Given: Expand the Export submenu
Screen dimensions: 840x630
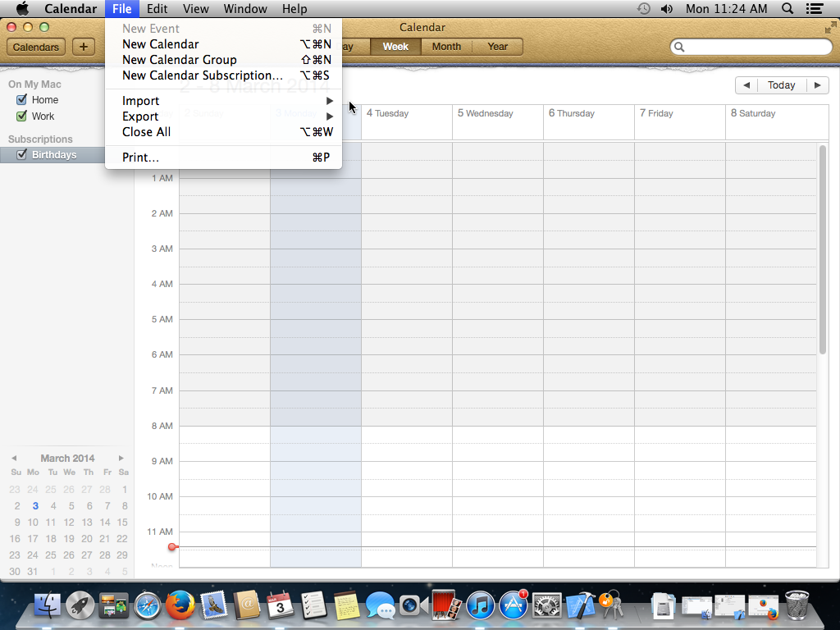Looking at the screenshot, I should 223,116.
